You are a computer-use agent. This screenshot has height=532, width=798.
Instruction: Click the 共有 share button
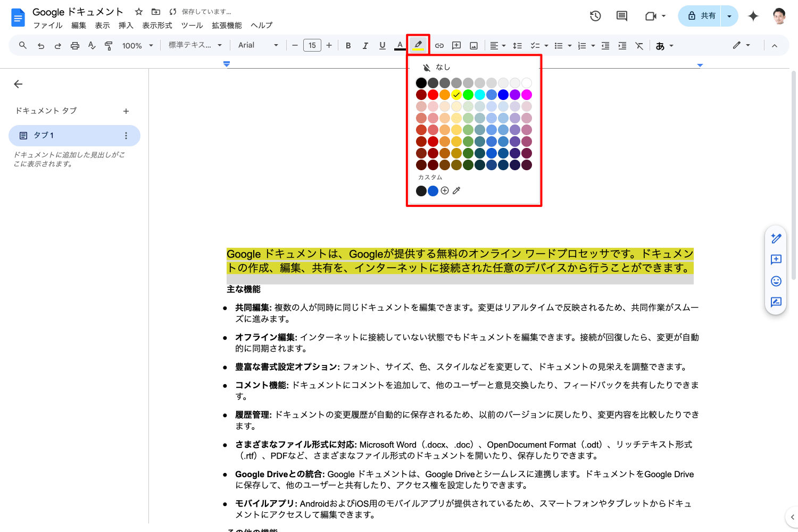tap(700, 16)
